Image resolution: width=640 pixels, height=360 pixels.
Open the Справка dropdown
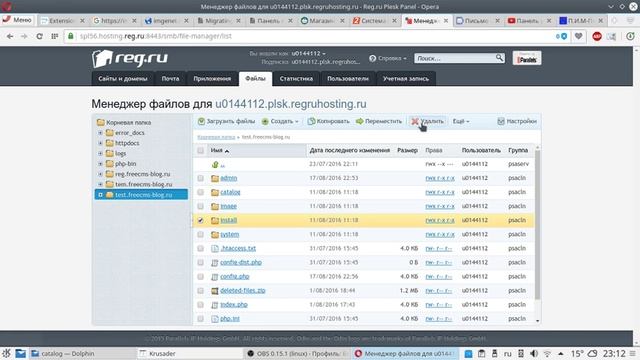388,58
